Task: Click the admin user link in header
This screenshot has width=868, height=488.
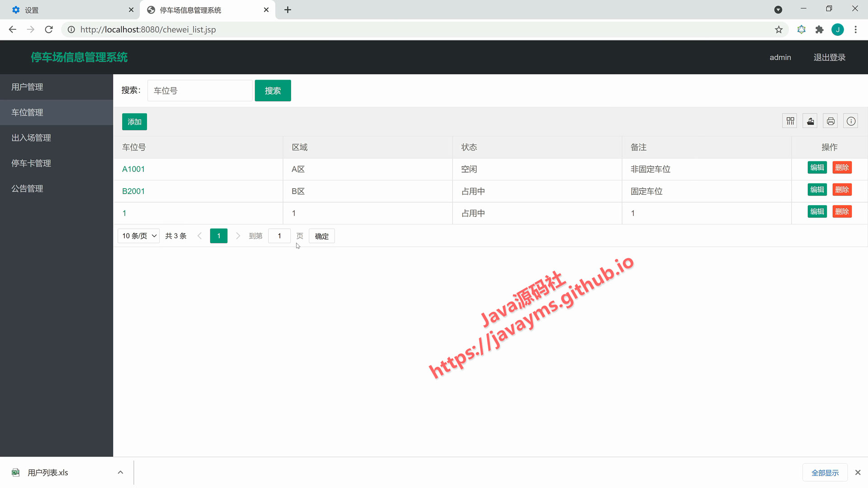Action: [780, 57]
